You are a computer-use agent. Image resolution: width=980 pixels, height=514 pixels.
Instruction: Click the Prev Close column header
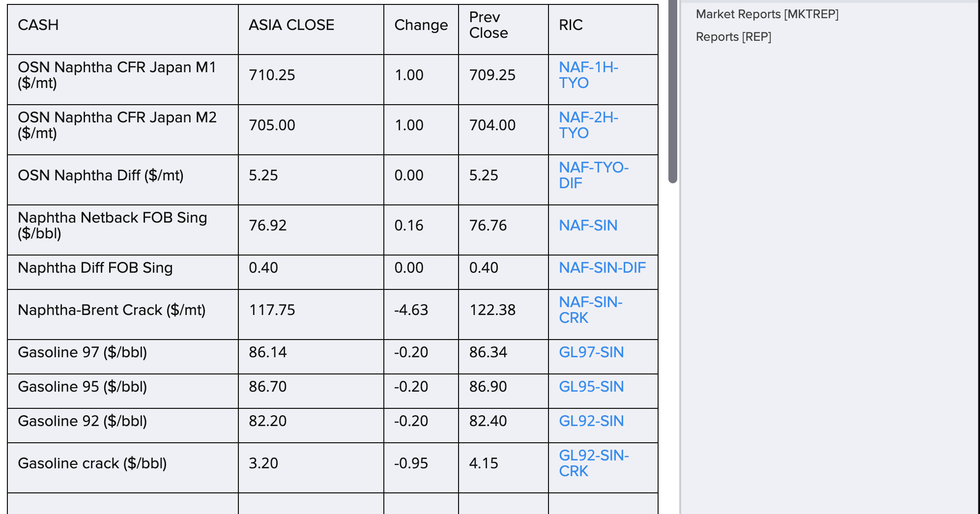click(x=489, y=25)
